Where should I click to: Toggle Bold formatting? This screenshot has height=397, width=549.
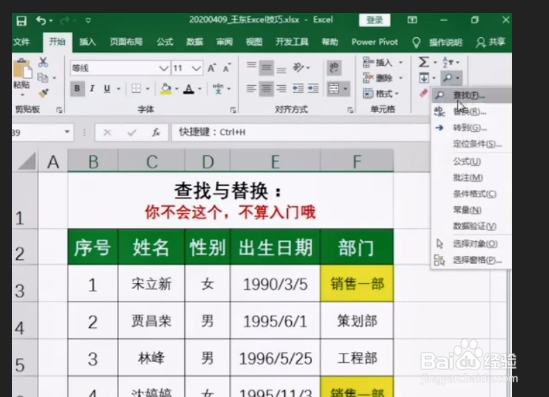tap(77, 89)
